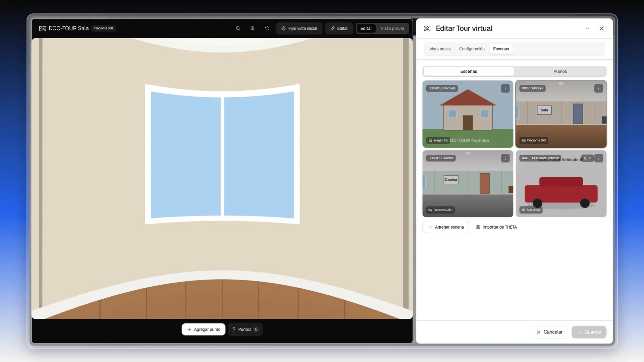Select the DOC-TOUR Cocina scene thumbnail

pyautogui.click(x=468, y=184)
